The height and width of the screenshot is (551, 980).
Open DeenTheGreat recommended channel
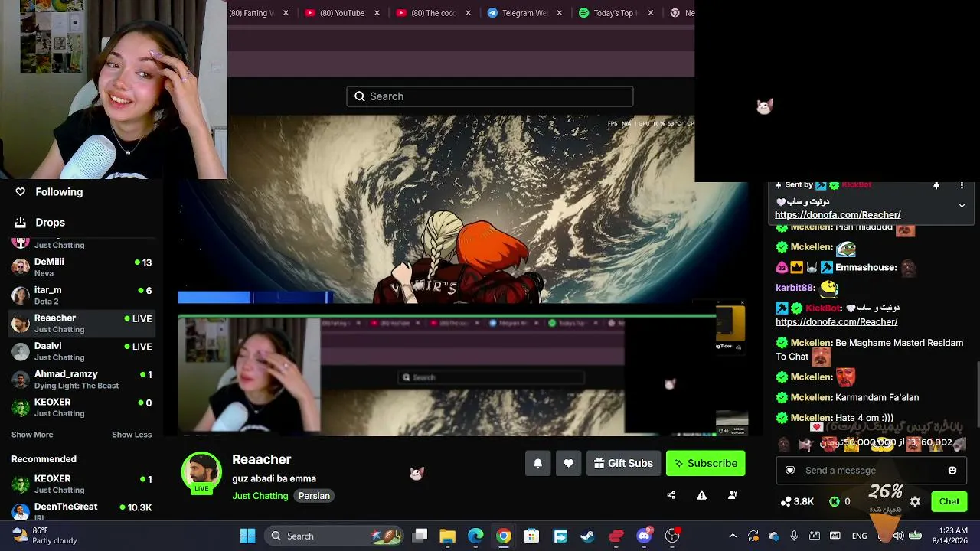tap(81, 511)
